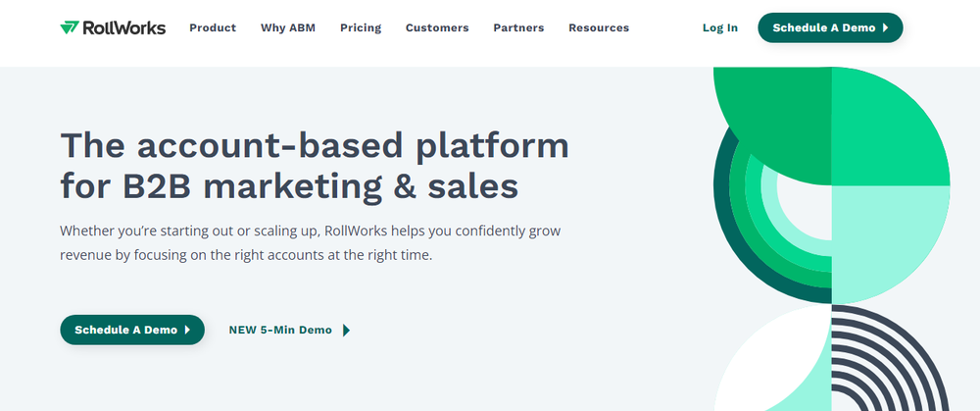Viewport: 980px width, 411px height.
Task: Open the Why ABM menu
Action: click(x=288, y=27)
